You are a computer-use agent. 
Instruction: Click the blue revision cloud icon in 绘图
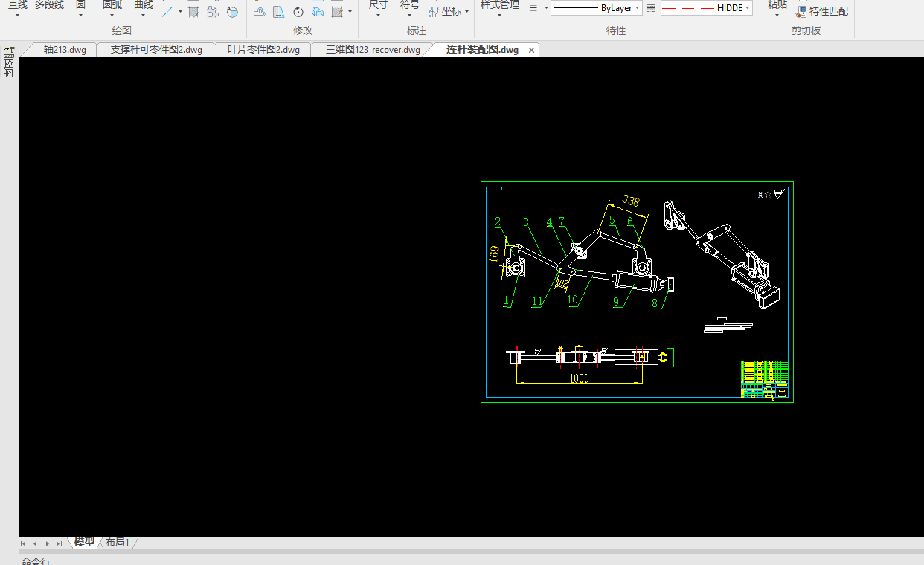232,11
